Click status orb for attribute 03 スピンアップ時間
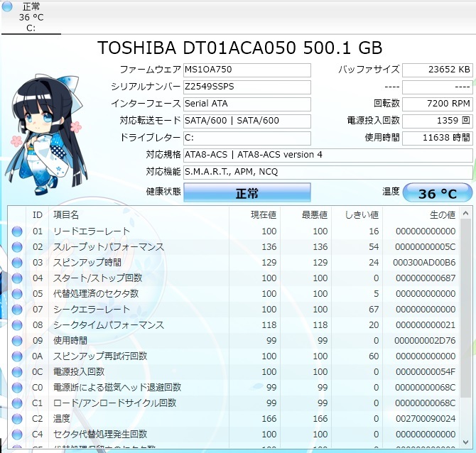 (x=17, y=263)
